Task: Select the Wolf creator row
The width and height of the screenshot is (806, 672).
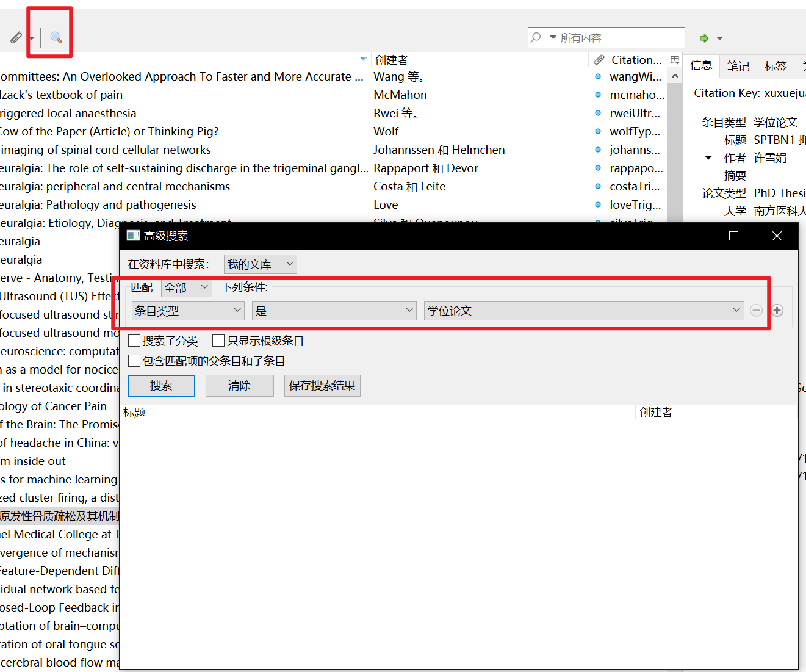Action: pyautogui.click(x=386, y=131)
